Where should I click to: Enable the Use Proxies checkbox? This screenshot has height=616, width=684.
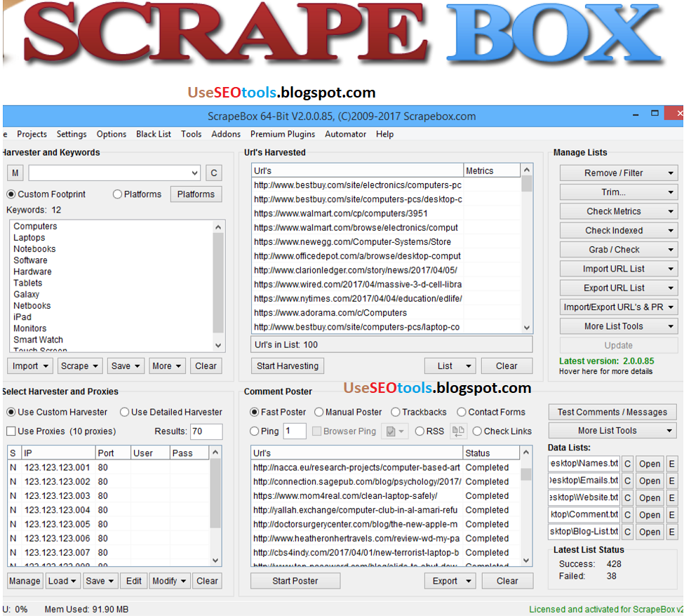[11, 431]
